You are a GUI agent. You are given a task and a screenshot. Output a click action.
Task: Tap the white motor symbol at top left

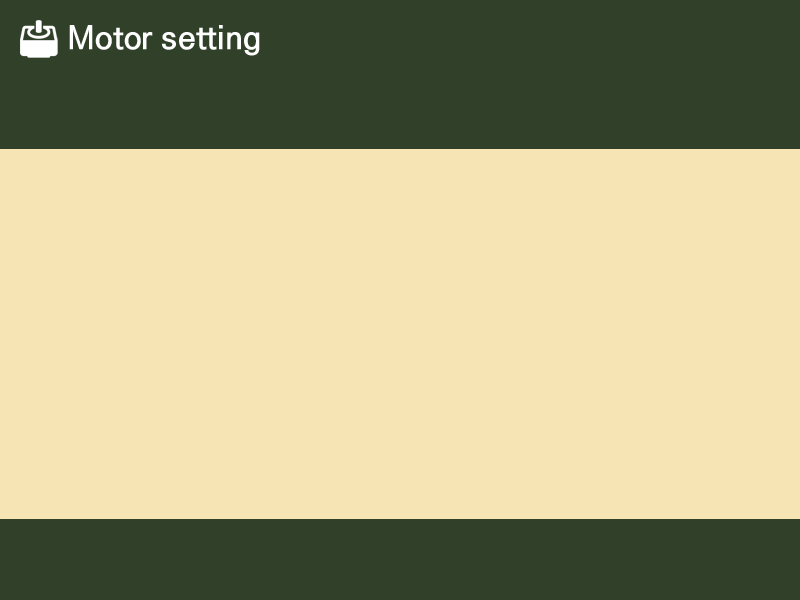tap(39, 39)
